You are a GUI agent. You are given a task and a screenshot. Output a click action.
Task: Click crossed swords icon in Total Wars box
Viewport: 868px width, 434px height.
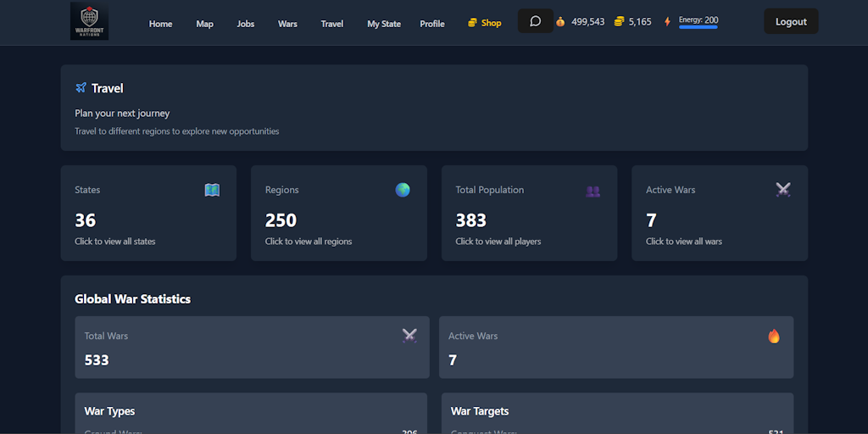click(409, 336)
